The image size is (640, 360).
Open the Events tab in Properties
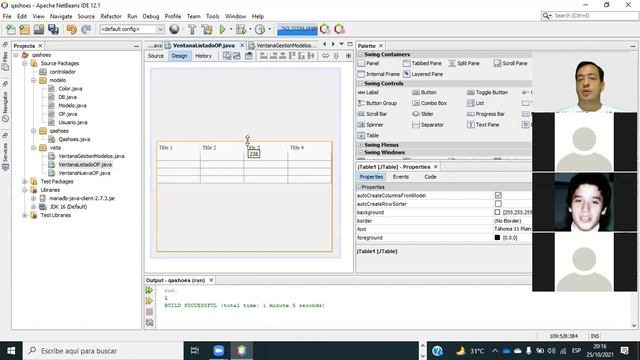coord(401,177)
